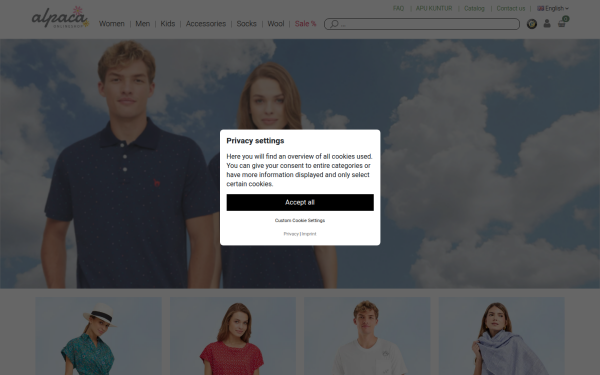Click the FAQ link
The height and width of the screenshot is (375, 600).
coord(398,8)
